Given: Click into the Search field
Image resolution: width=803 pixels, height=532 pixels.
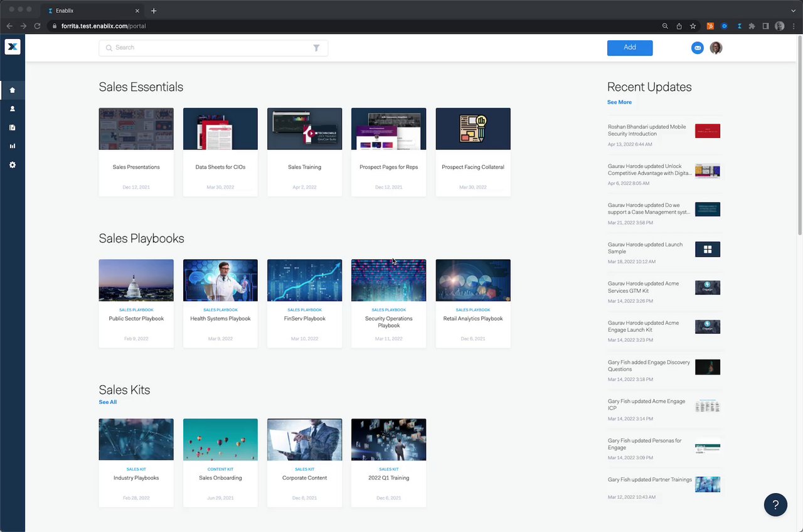Looking at the screenshot, I should point(213,48).
